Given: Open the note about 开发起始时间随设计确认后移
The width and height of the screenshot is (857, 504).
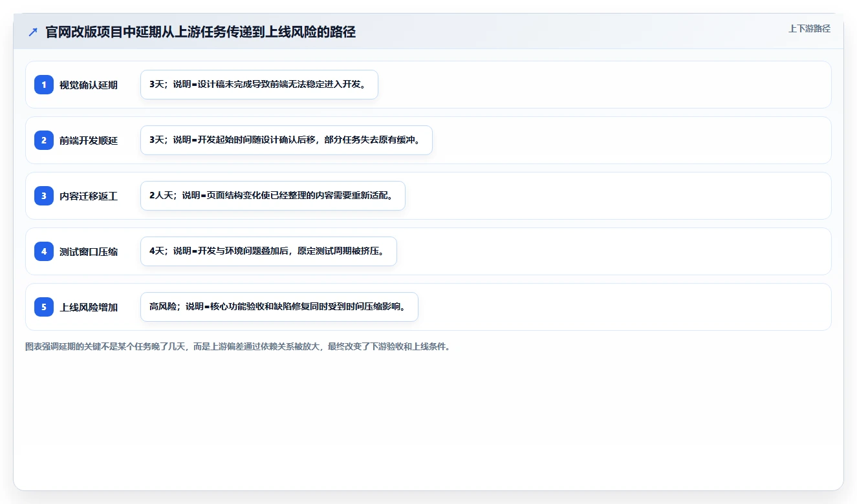Looking at the screenshot, I should [x=286, y=140].
